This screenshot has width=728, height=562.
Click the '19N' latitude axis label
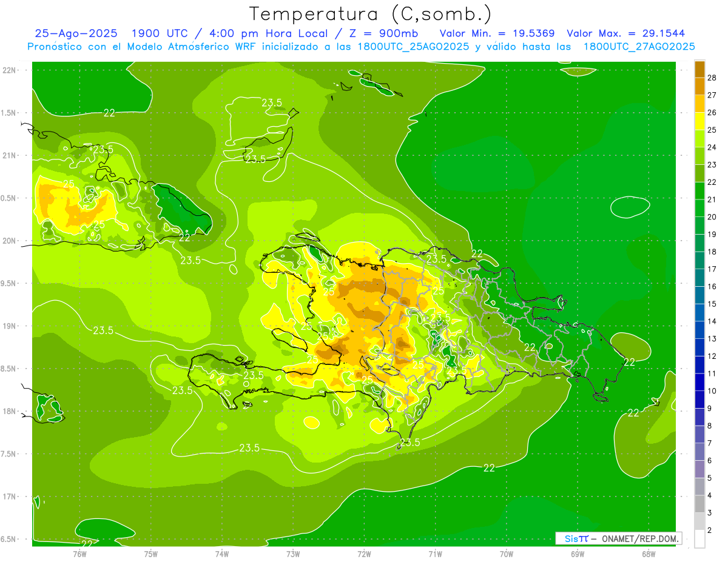[9, 326]
